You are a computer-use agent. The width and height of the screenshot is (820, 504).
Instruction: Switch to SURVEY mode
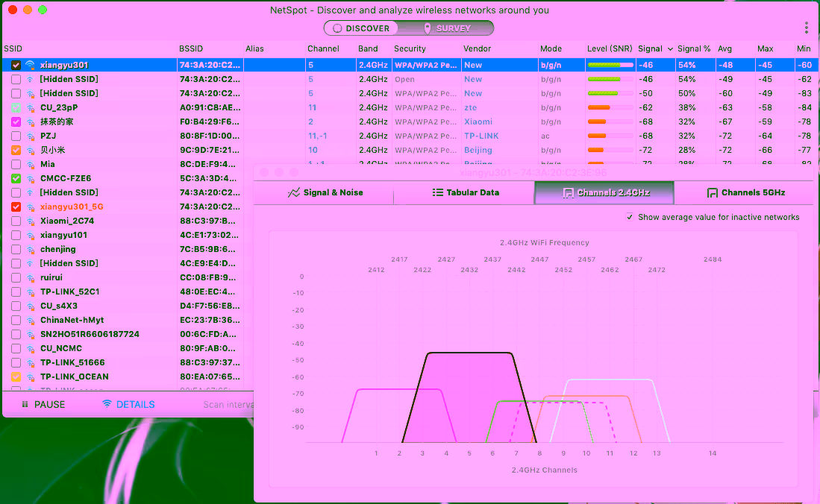click(446, 28)
